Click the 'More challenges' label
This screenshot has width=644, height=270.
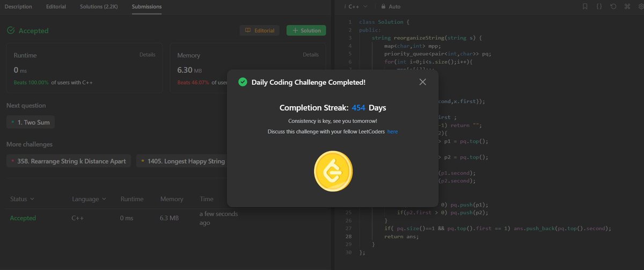(x=30, y=144)
